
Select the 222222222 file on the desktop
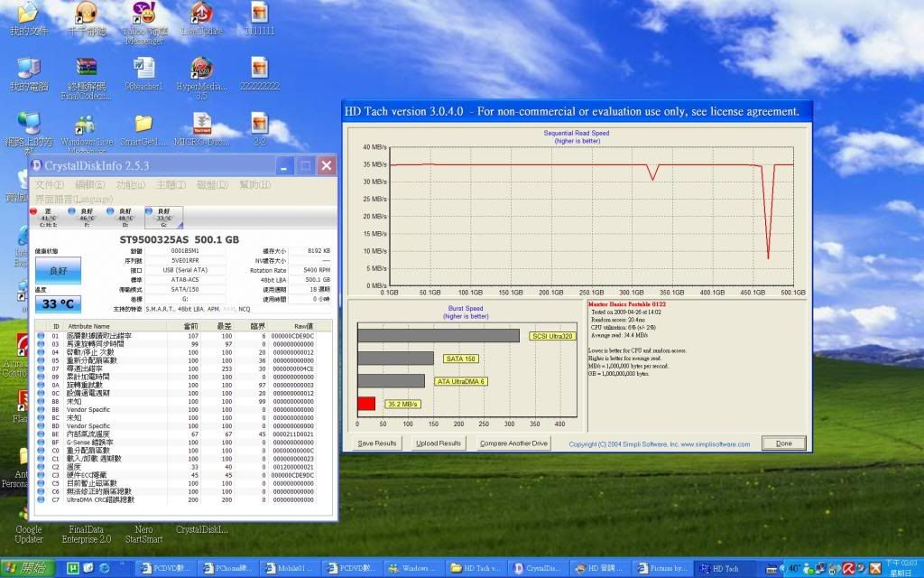click(x=259, y=74)
